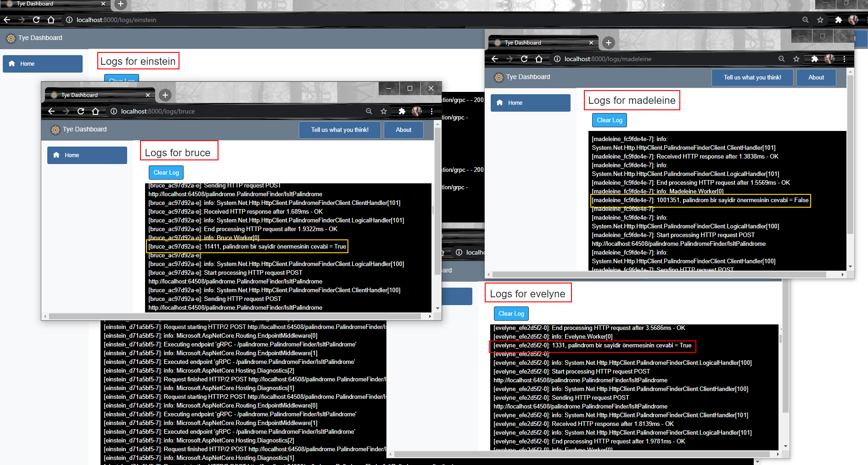The height and width of the screenshot is (465, 868).
Task: Select the Tye Dashboard tab in madeleine window
Action: (543, 43)
